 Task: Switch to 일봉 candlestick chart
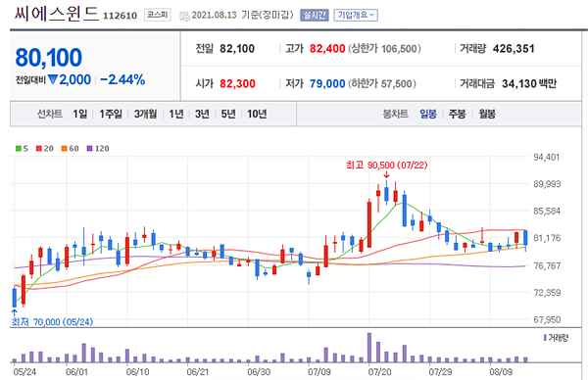click(x=428, y=114)
